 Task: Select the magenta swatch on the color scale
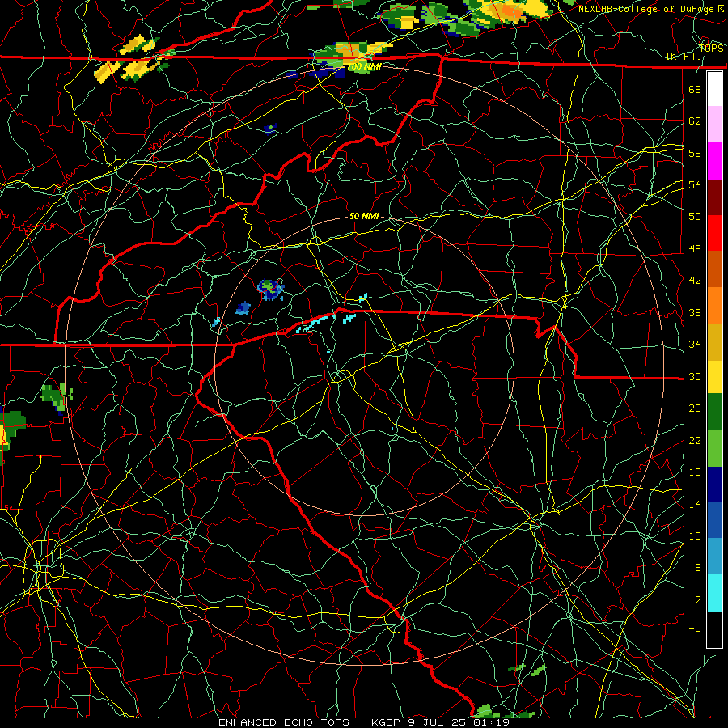point(714,161)
